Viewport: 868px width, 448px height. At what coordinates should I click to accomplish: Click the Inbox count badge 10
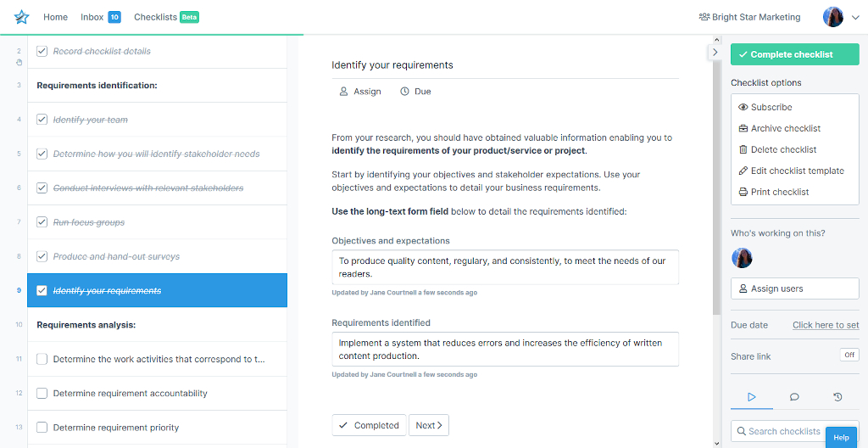pyautogui.click(x=114, y=17)
